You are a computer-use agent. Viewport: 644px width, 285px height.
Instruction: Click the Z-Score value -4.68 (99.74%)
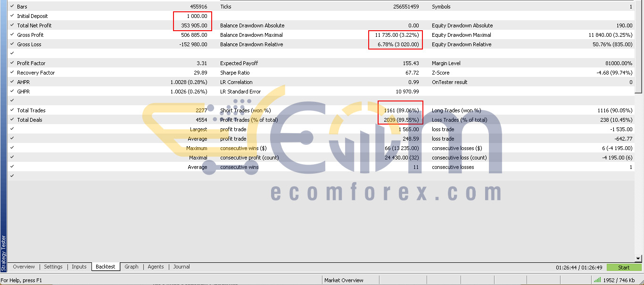tap(614, 73)
